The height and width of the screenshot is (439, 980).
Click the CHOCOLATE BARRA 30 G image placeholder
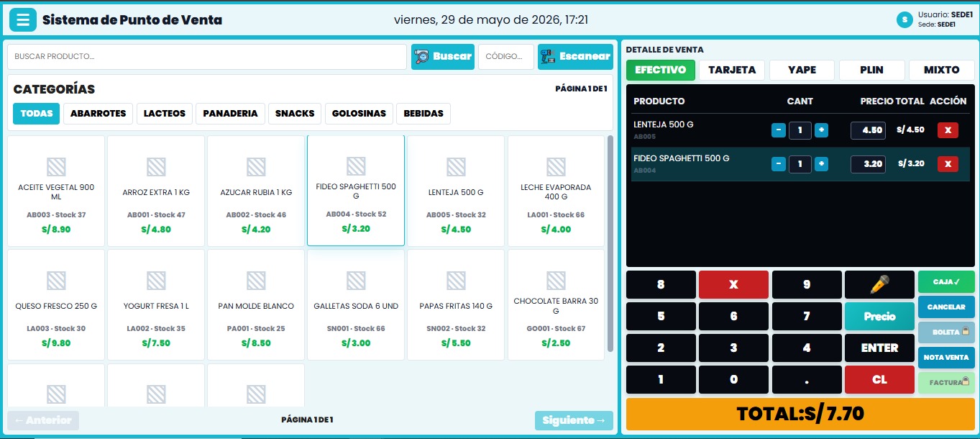556,281
